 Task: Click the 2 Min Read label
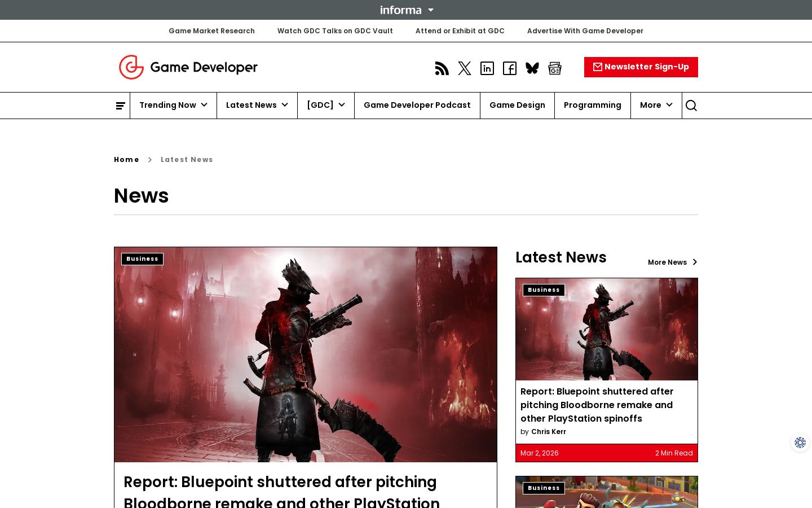tap(674, 453)
